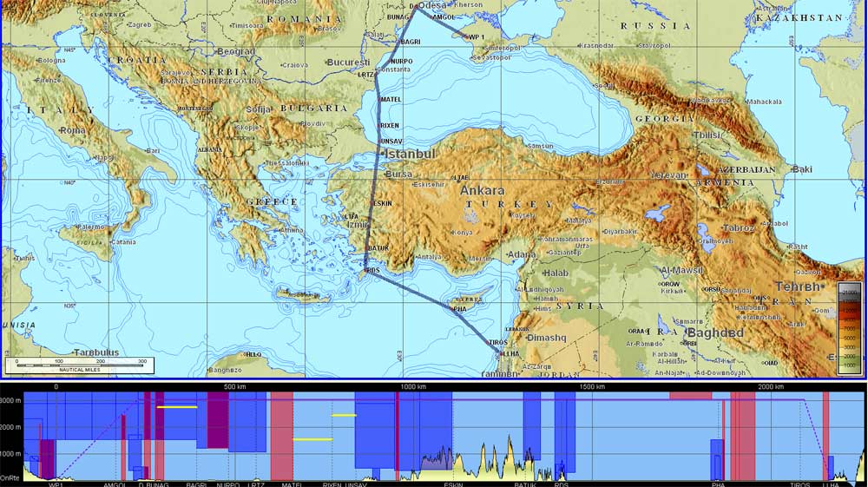Viewport: 868px width, 487px height.
Task: Click the MATEL waypoint marker
Action: point(391,100)
